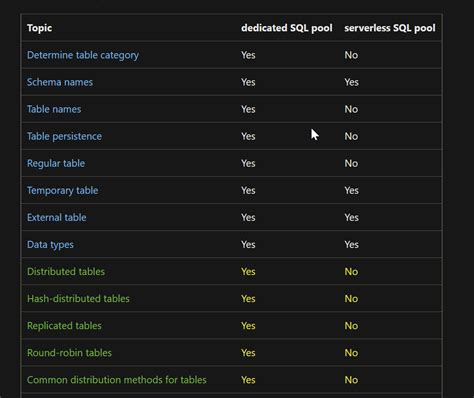
Task: Open the Determine table category link
Action: (83, 55)
